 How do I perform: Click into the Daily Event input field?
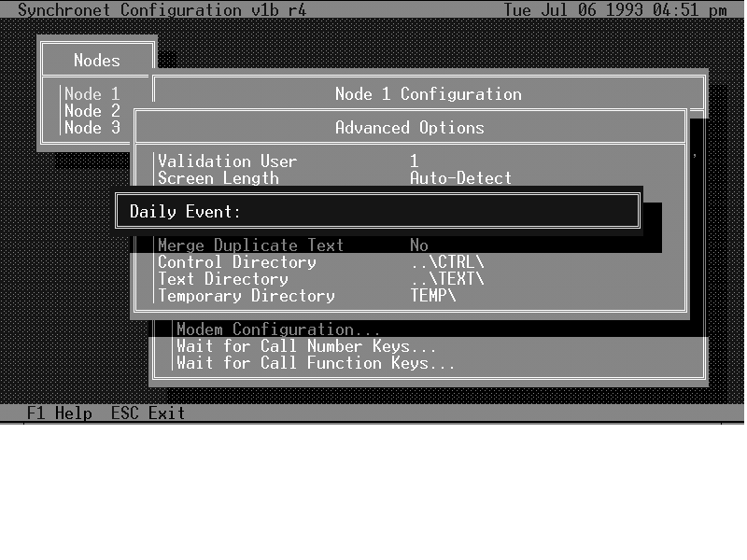pyautogui.click(x=438, y=212)
